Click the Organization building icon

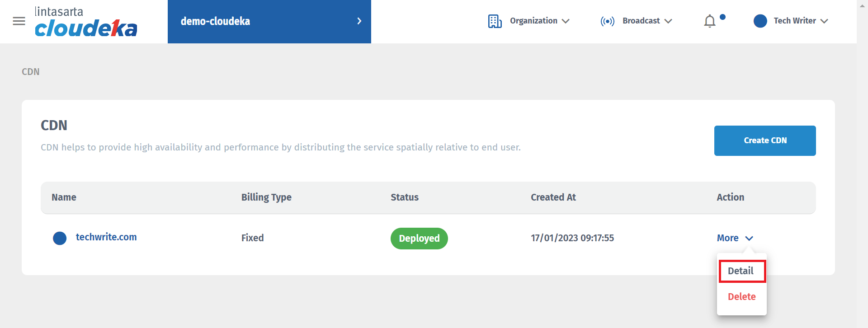(x=495, y=21)
